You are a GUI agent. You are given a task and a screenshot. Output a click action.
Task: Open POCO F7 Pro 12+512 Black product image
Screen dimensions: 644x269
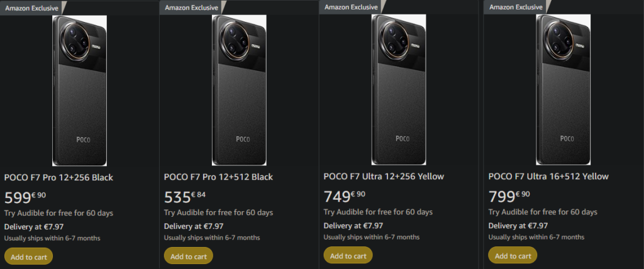(x=238, y=90)
